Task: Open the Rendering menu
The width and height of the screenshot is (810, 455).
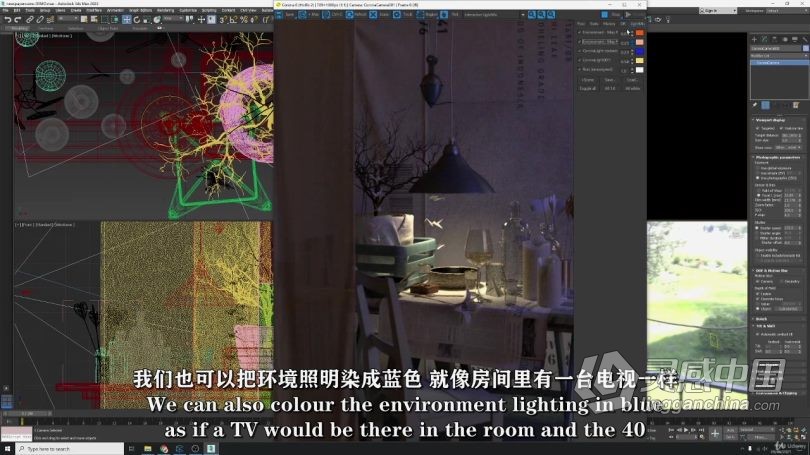Action: 165,10
